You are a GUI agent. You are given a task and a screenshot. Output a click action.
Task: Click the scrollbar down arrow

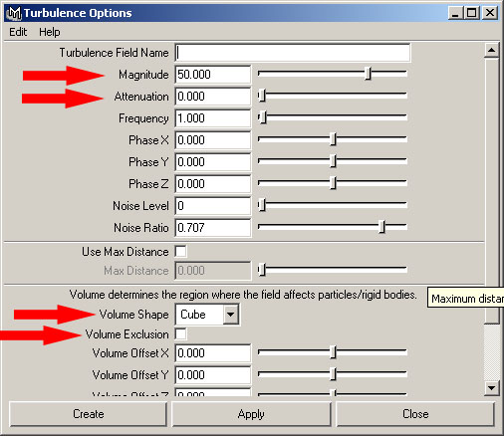tap(491, 388)
